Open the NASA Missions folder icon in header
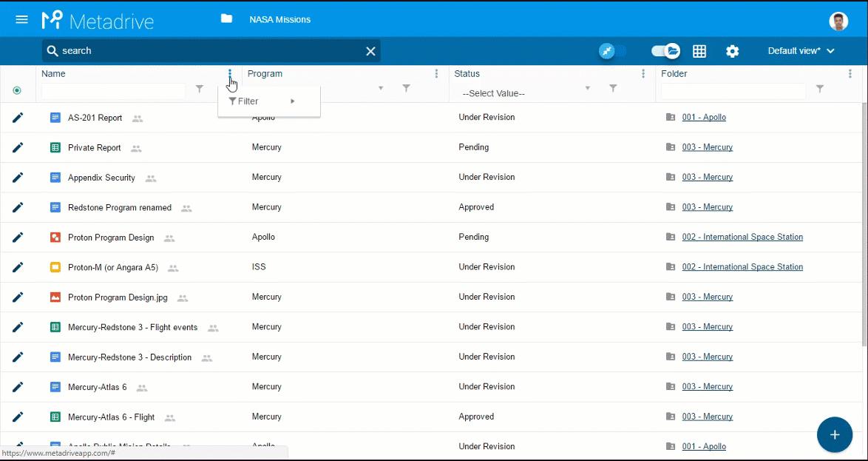Screen dimensions: 868x461 227,18
